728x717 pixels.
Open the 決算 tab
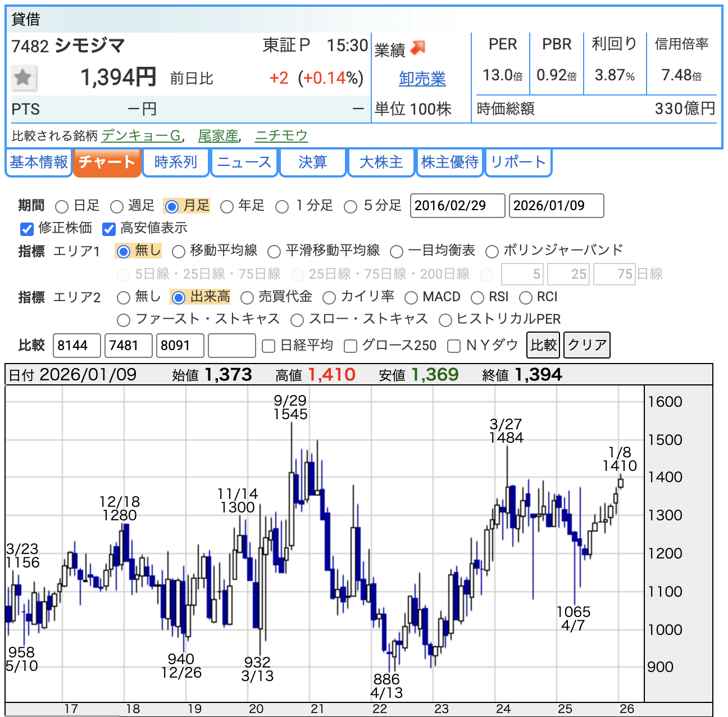(x=312, y=162)
